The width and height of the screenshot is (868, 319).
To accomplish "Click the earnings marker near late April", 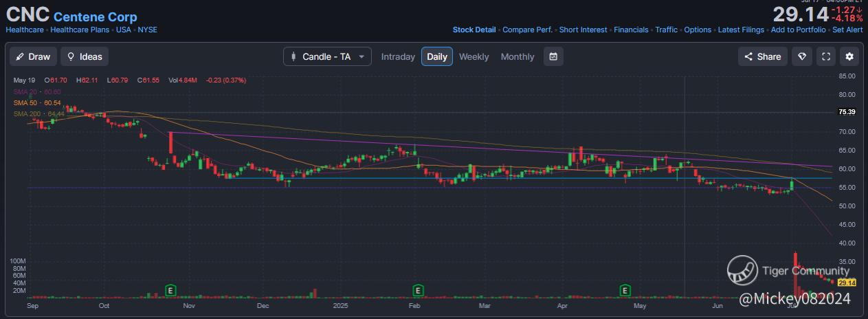I will pyautogui.click(x=625, y=290).
